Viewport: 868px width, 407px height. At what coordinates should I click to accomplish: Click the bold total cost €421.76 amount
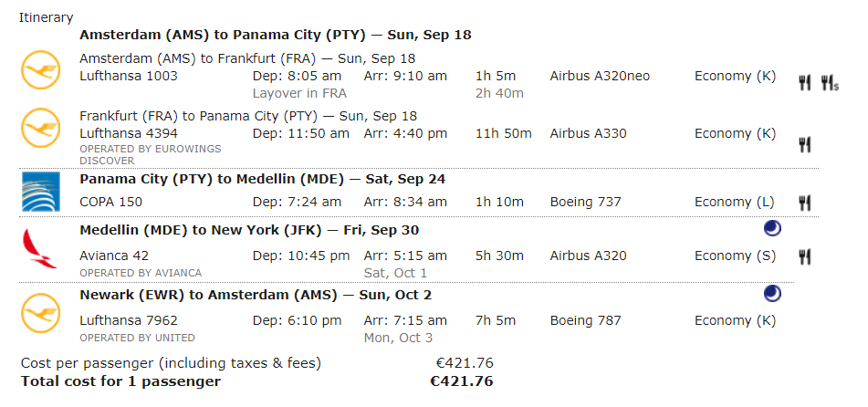point(462,381)
